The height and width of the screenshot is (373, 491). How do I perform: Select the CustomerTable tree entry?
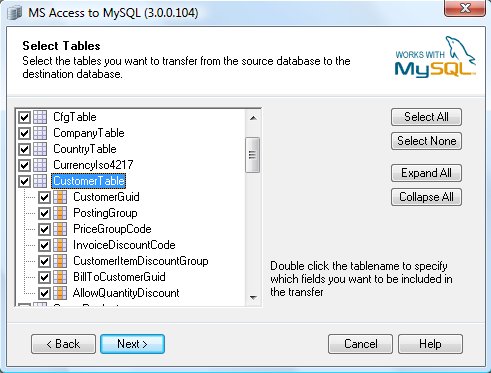click(89, 181)
